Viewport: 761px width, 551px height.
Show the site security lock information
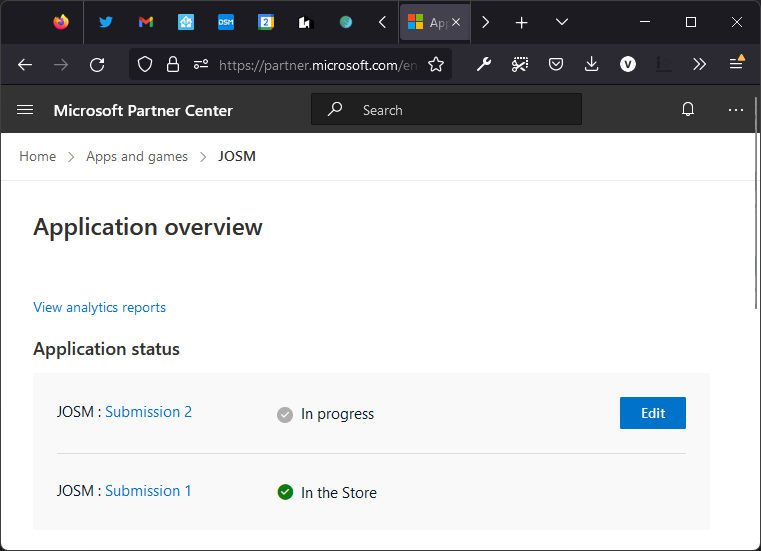[x=173, y=64]
